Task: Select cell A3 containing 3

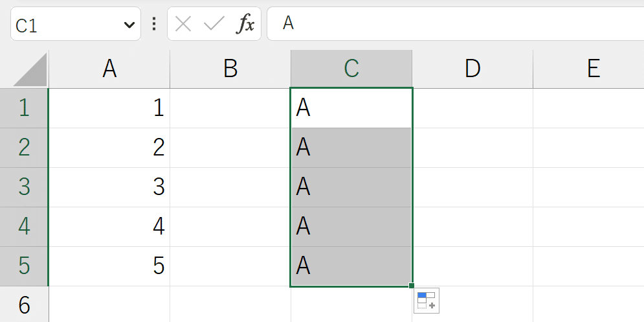Action: [x=109, y=187]
